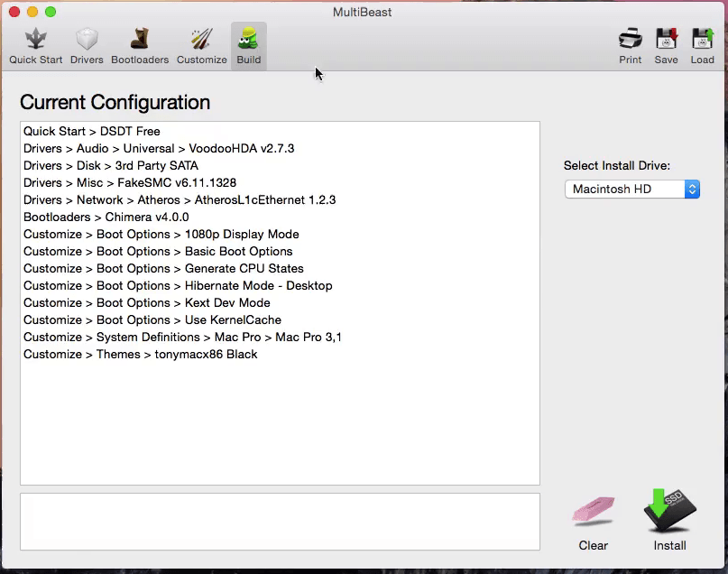Select the tonymacx86 Black theme row
The width and height of the screenshot is (728, 574).
pos(280,355)
